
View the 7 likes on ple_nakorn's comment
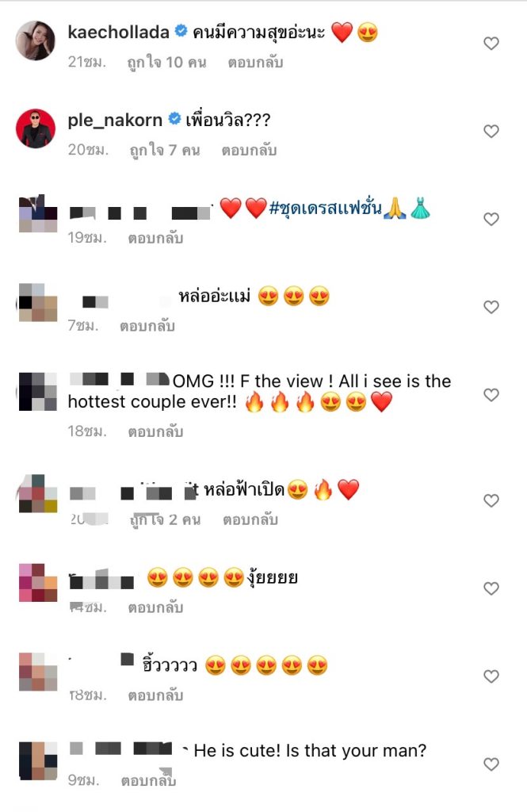point(165,151)
